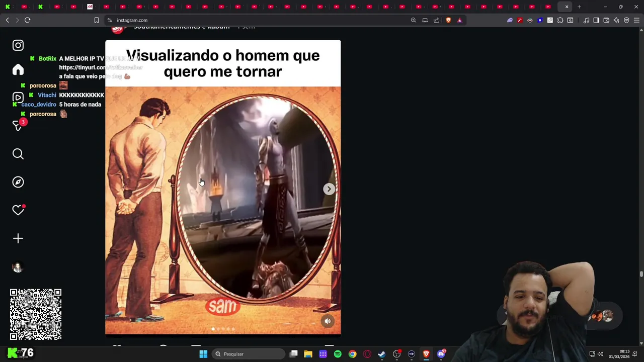Open Google Chrome from the taskbar

tap(353, 354)
